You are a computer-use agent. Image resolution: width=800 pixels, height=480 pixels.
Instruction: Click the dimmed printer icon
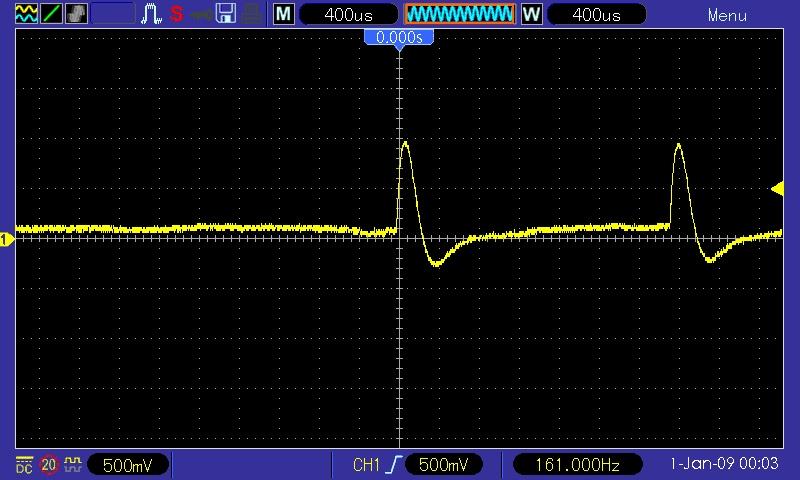click(x=251, y=14)
